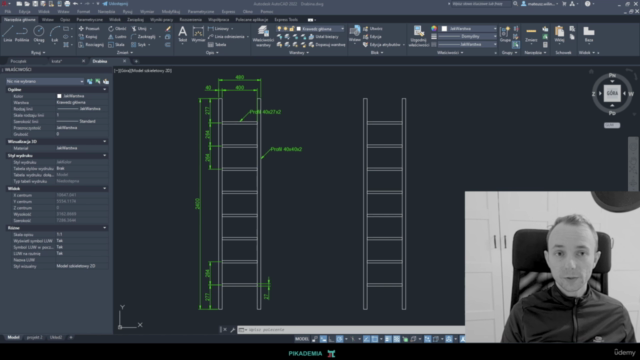Image resolution: width=640 pixels, height=360 pixels.
Task: Switch to the projekt 2 layout tab
Action: pos(35,338)
